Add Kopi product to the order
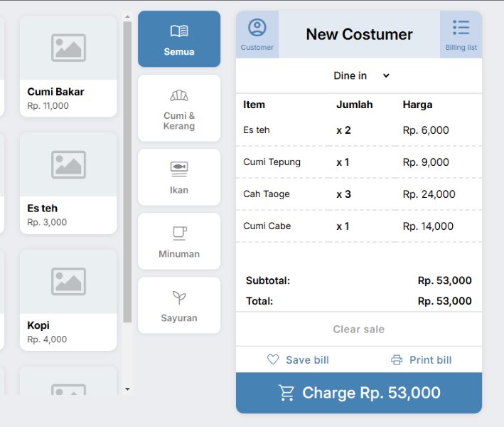The image size is (504, 427). click(68, 300)
